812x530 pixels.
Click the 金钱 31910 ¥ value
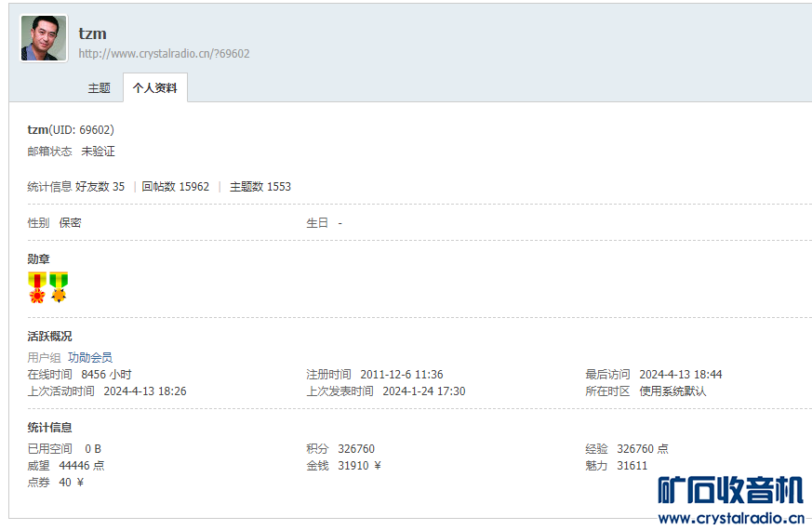pyautogui.click(x=359, y=466)
